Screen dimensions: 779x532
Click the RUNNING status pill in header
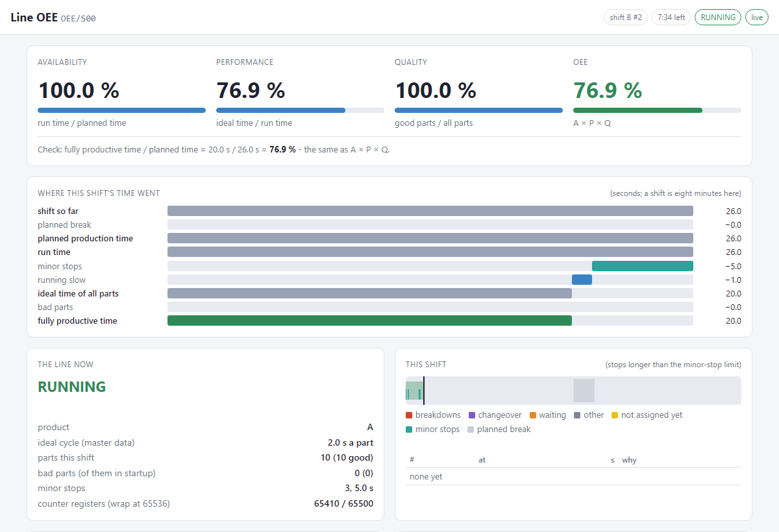tap(717, 18)
